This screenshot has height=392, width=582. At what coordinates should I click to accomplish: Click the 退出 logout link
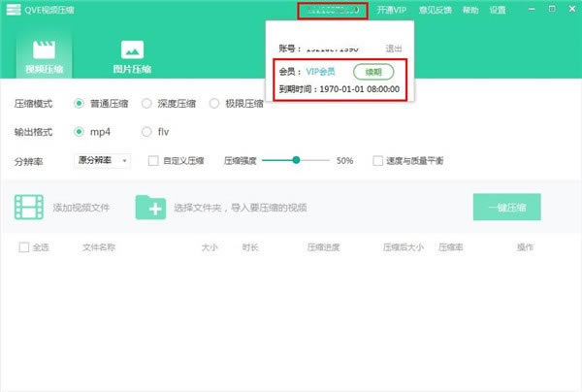tap(394, 48)
